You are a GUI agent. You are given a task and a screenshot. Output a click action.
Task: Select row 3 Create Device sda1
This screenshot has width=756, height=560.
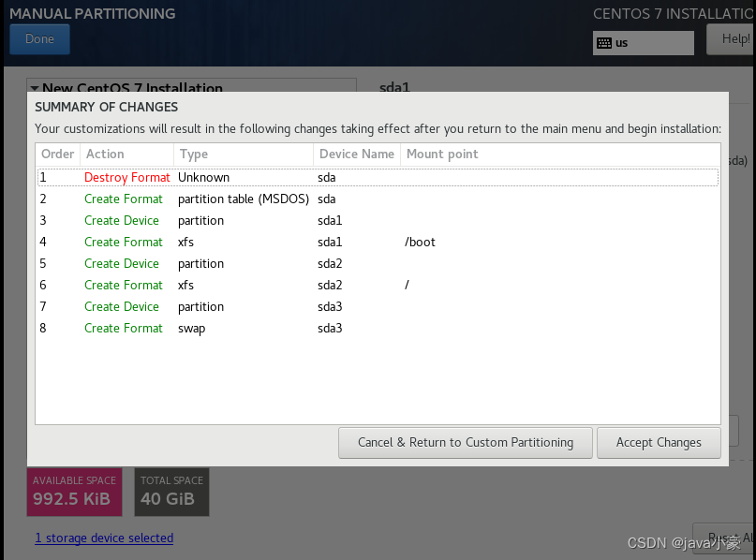point(378,220)
